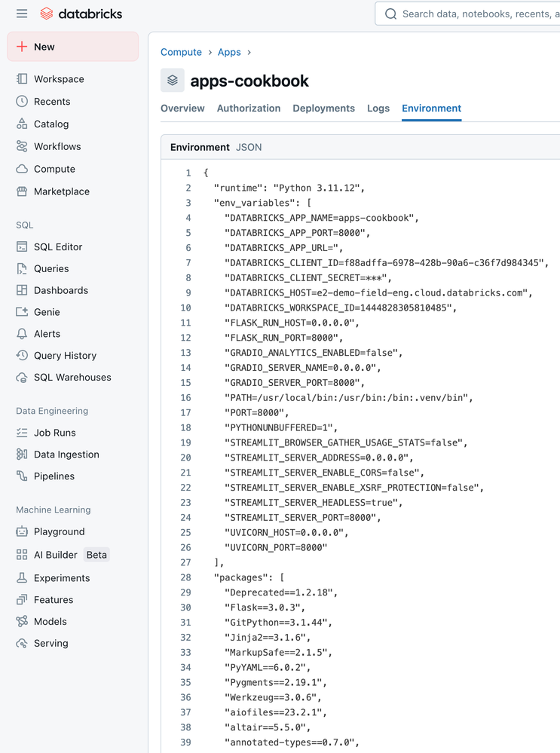Image resolution: width=560 pixels, height=753 pixels.
Task: Click the SQL Warehouses icon
Action: point(22,378)
